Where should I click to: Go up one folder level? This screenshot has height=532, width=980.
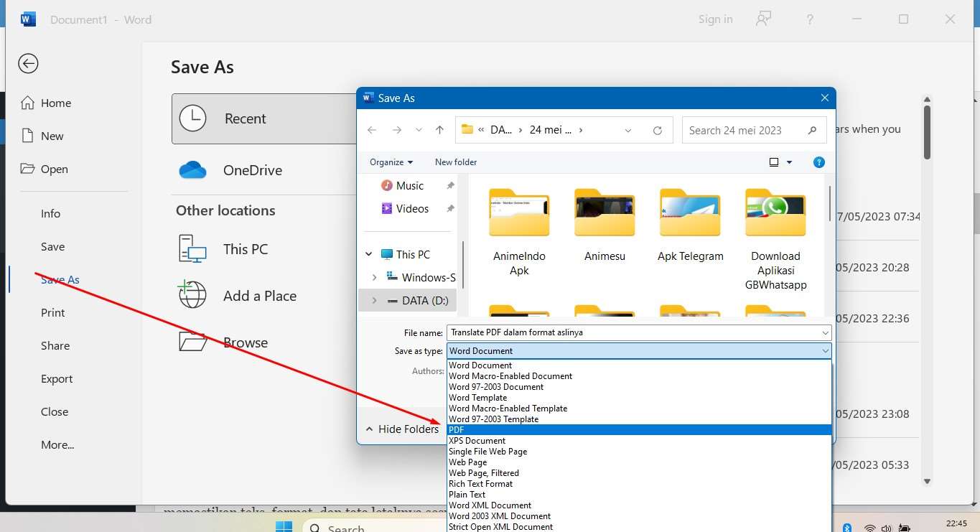(439, 130)
